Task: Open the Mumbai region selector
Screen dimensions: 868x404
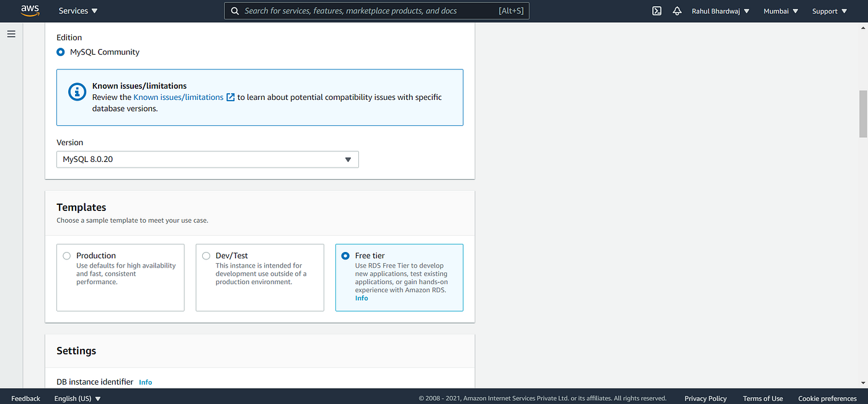Action: tap(781, 11)
